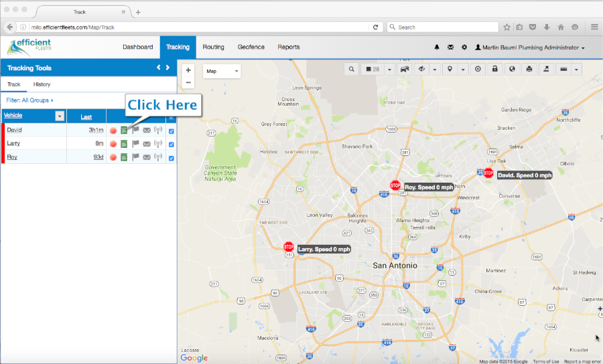
Task: Open the Dashboard menu item
Action: coord(137,47)
